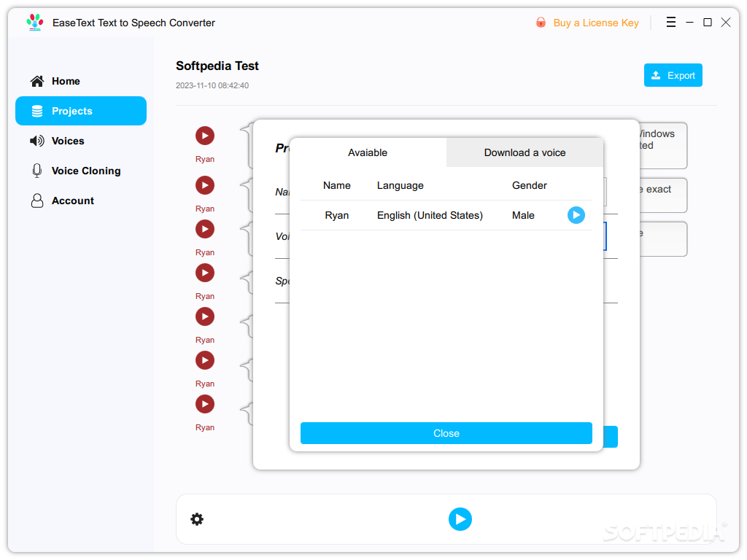This screenshot has width=747, height=560.
Task: Select Projects in the sidebar
Action: coord(81,111)
